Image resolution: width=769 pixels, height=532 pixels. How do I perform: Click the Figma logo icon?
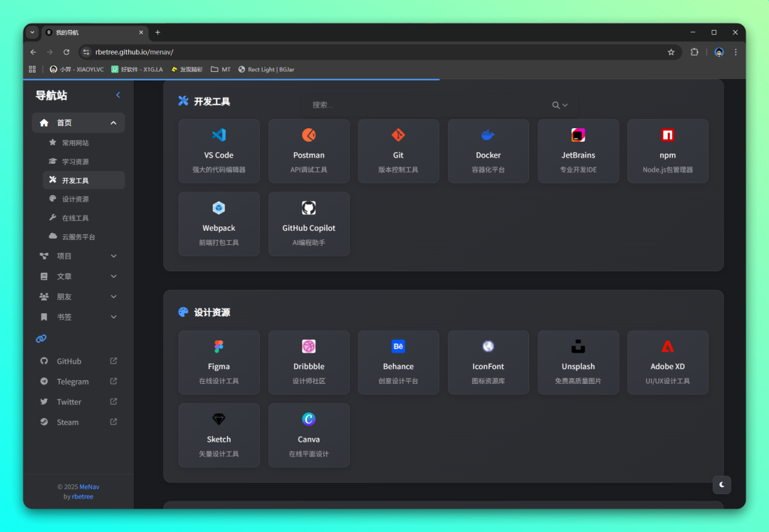[x=219, y=347]
